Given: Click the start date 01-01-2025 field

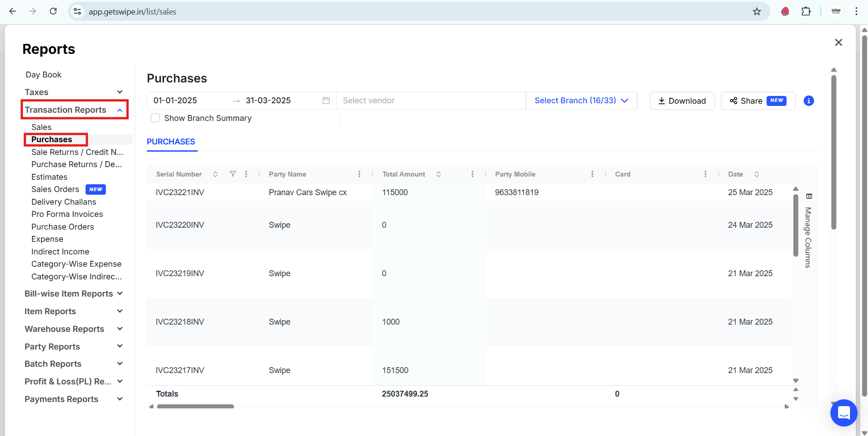Looking at the screenshot, I should click(x=175, y=101).
